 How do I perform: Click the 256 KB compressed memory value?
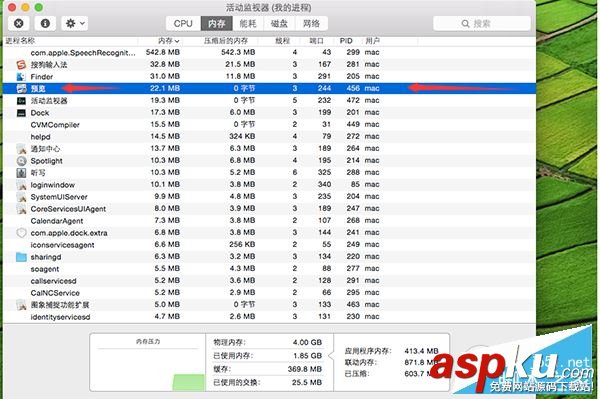[242, 245]
